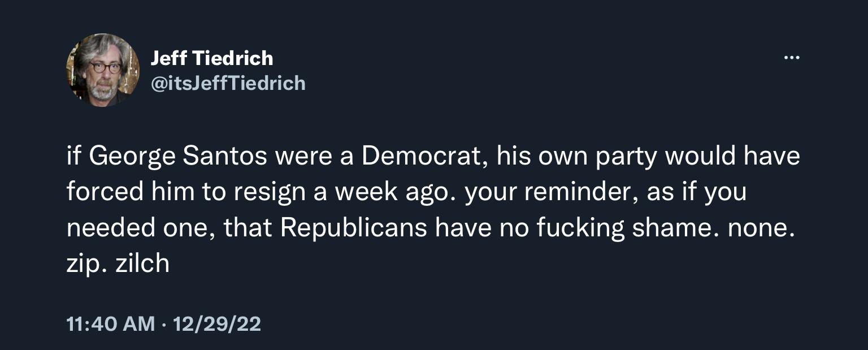This screenshot has width=868, height=350.
Task: Open the Jeff Tiedrich display name link
Action: point(212,58)
